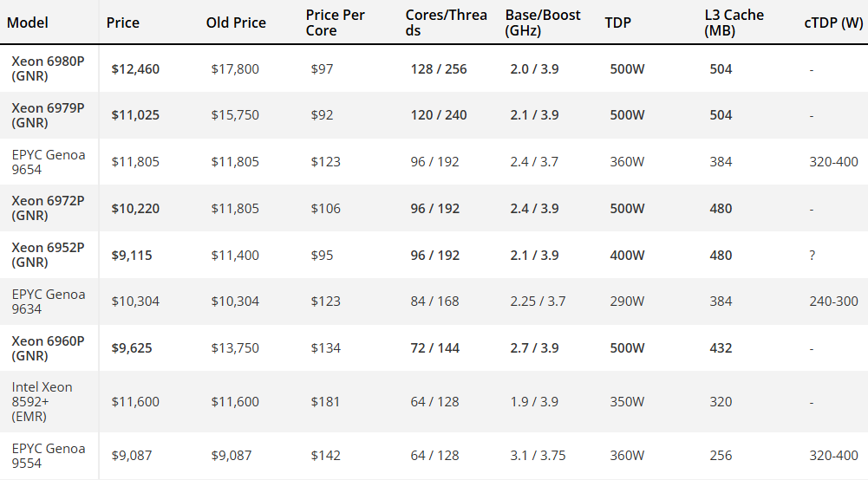Click the Intel Xeon 8592+ (EMR) cell
This screenshot has height=480, width=868.
click(x=42, y=402)
